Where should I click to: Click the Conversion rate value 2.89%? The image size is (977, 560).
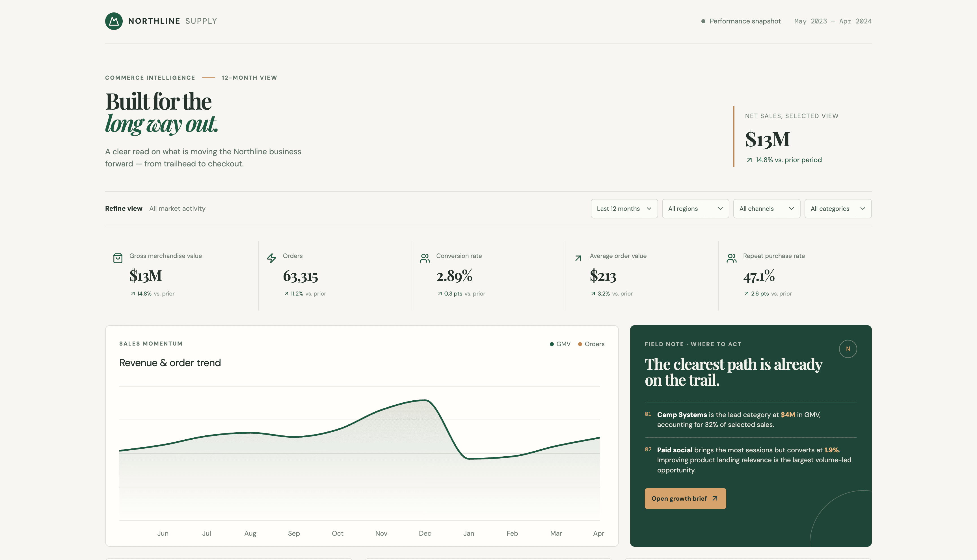[454, 276]
